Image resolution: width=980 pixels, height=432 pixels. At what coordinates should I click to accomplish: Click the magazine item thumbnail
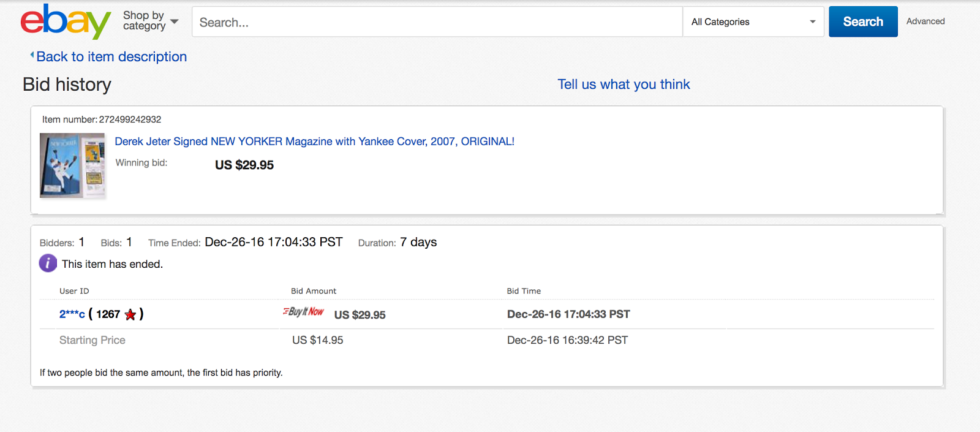click(72, 165)
